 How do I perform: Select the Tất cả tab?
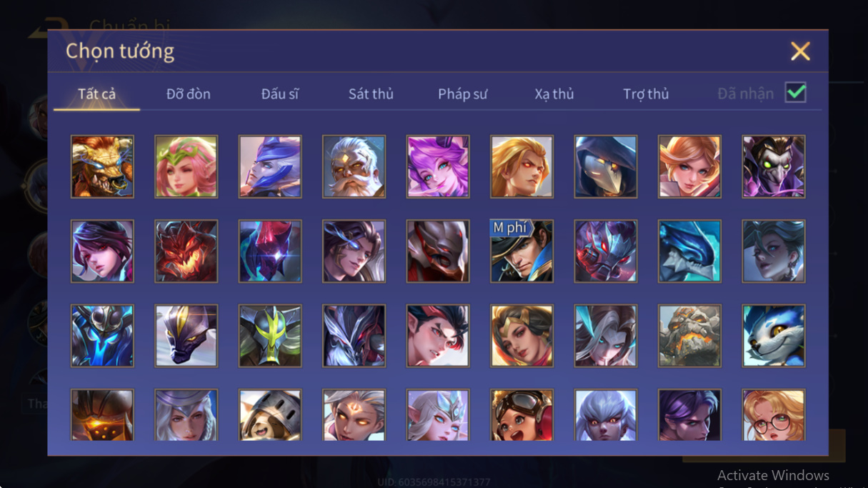(x=97, y=94)
